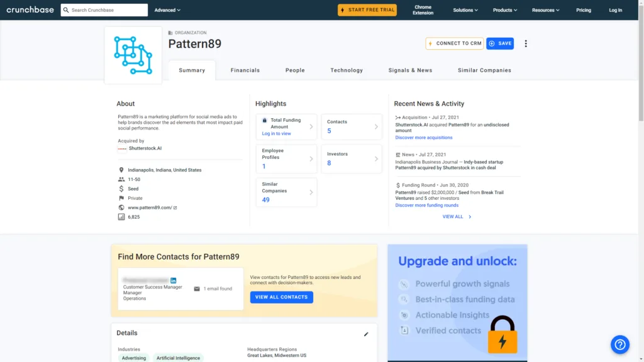Screen dimensions: 644x362
Task: Click the external link icon beside pattern89.com
Action: tap(175, 207)
